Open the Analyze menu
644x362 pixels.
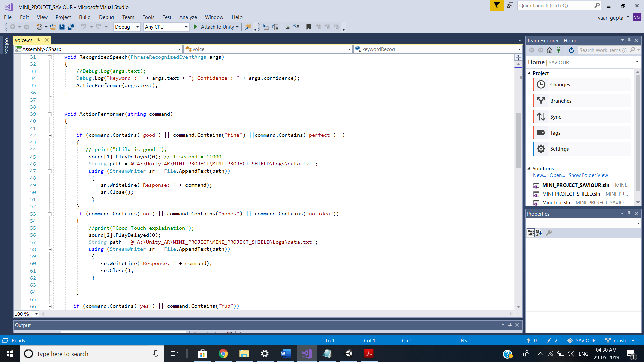pos(188,17)
